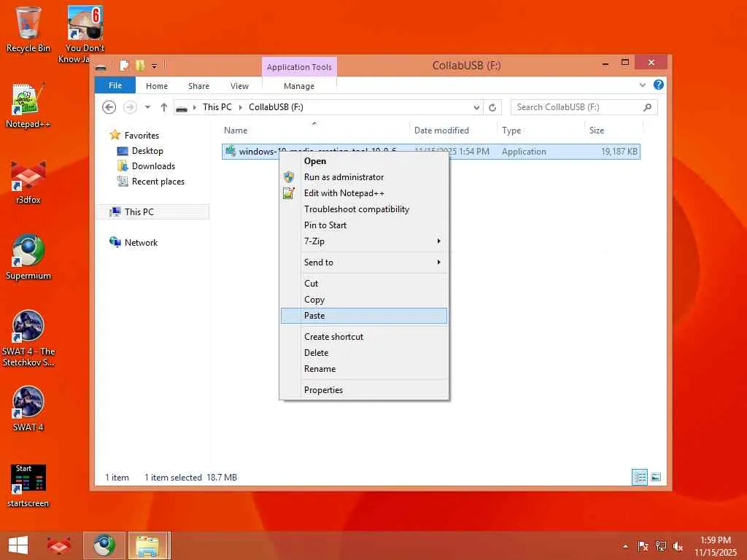Click the network tray icon

(660, 546)
